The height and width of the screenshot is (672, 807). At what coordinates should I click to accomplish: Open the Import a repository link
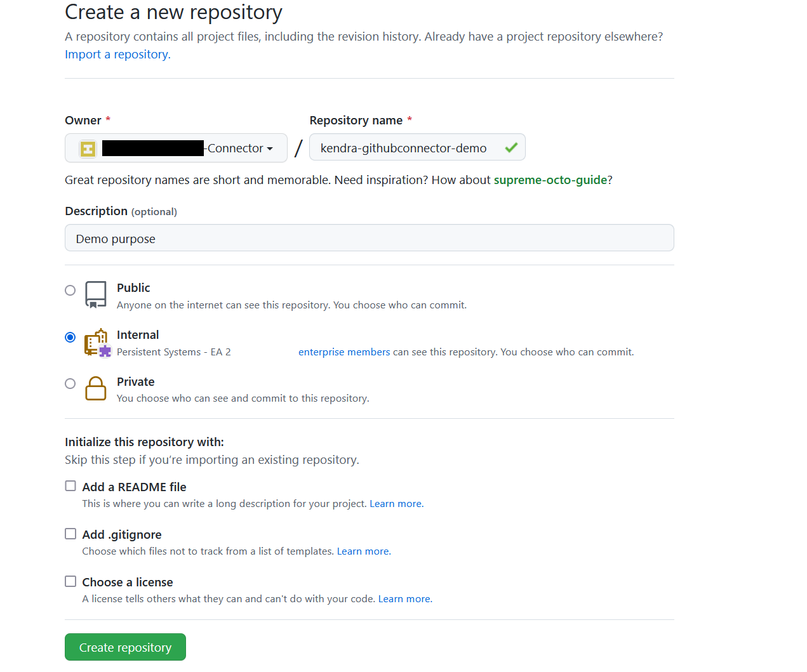coord(117,55)
